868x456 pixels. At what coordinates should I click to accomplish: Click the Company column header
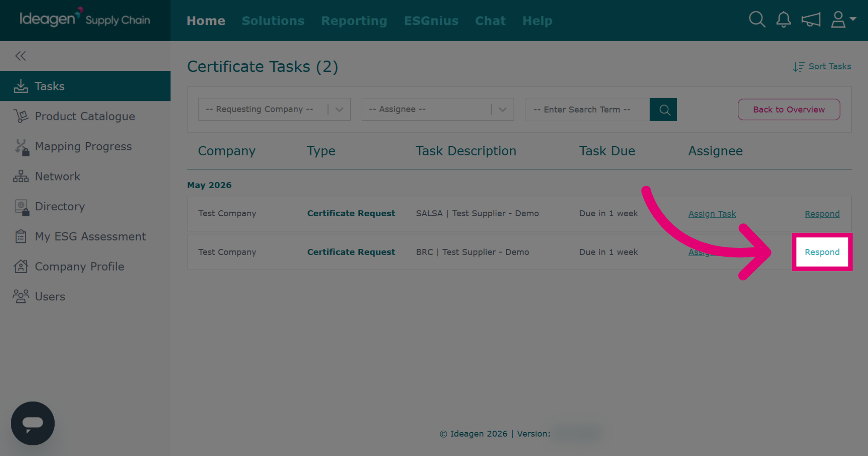tap(226, 151)
